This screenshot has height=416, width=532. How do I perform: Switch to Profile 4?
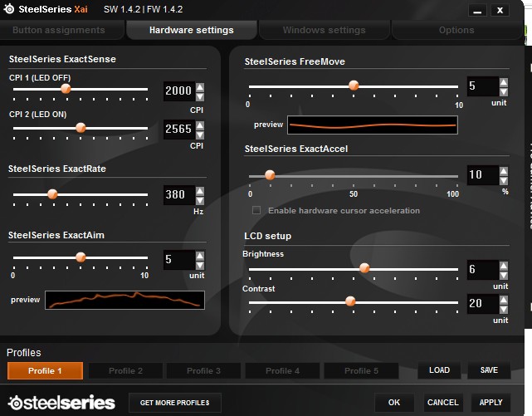(282, 370)
